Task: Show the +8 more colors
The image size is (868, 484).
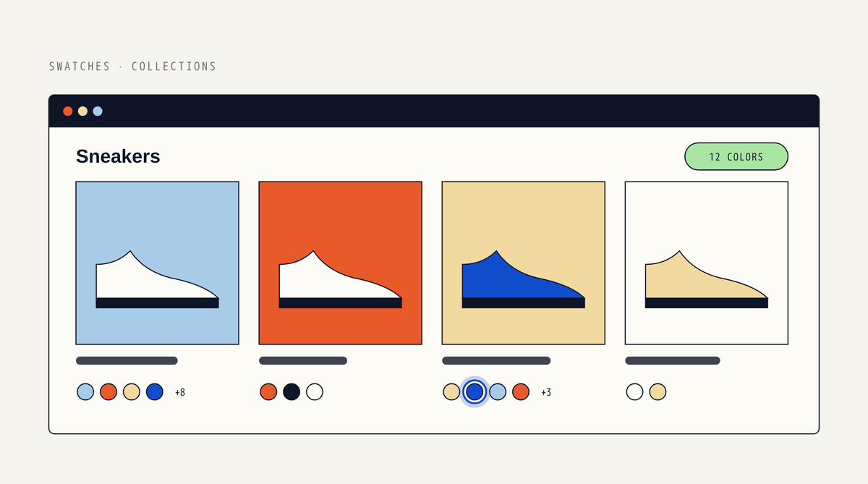Action: point(180,392)
